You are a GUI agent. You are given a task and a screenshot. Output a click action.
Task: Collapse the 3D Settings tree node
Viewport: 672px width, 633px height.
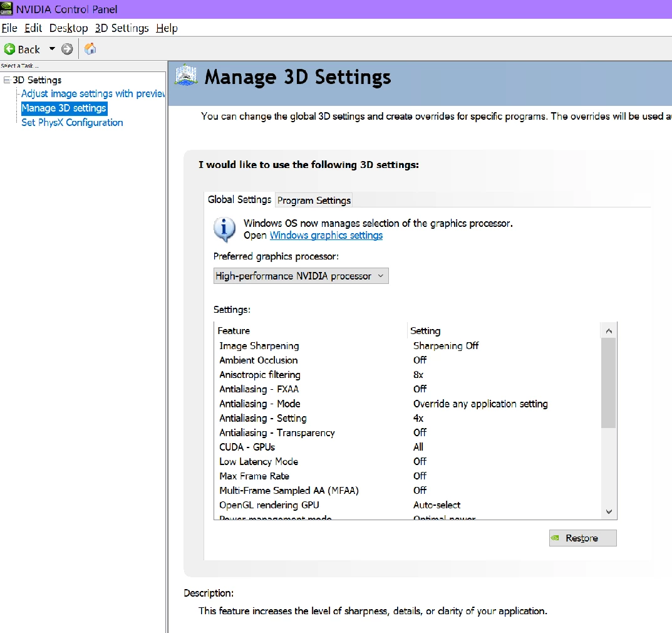tap(7, 80)
